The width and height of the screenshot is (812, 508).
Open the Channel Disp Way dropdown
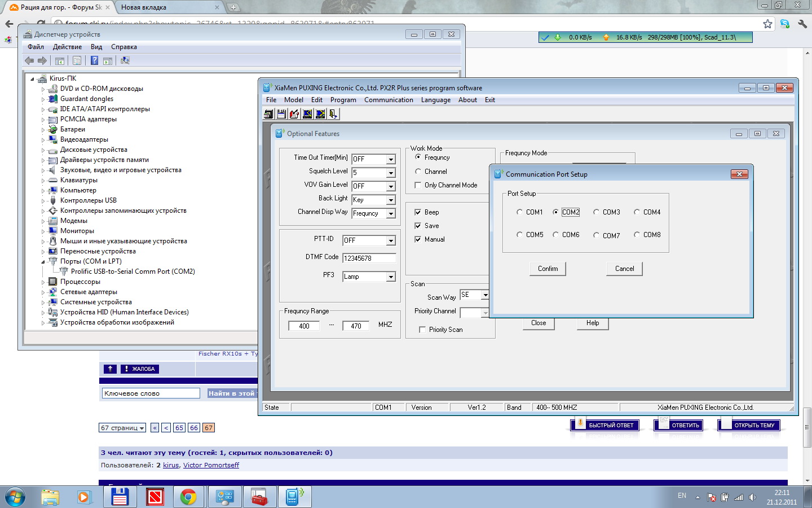(x=391, y=213)
